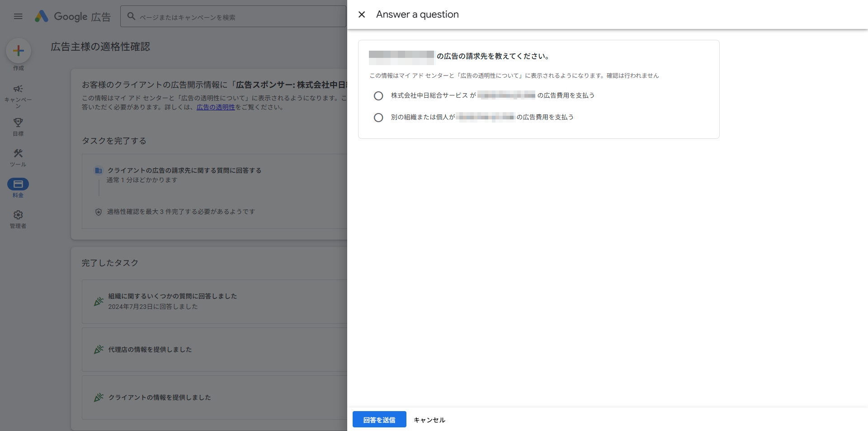Screen dimensions: 868x431
Task: Click クライアントの情報を提供しました task
Action: tap(160, 398)
